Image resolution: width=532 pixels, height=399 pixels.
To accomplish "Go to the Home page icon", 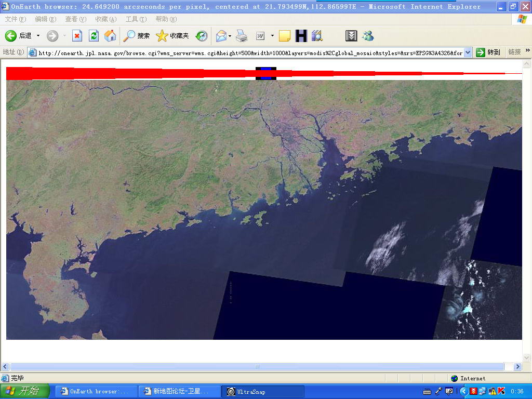I will 110,36.
